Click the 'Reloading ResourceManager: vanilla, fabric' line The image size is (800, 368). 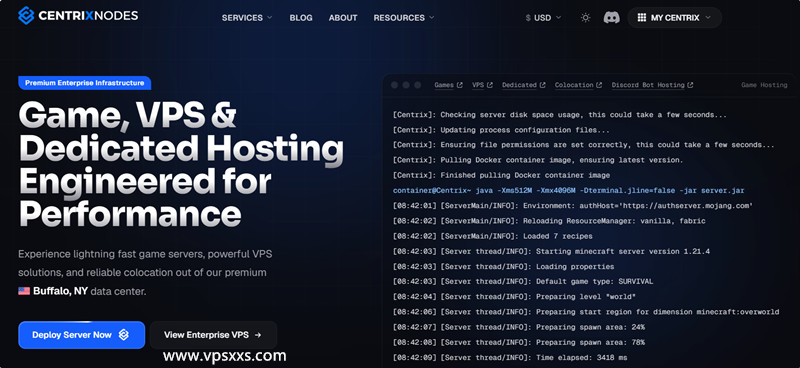coord(549,221)
